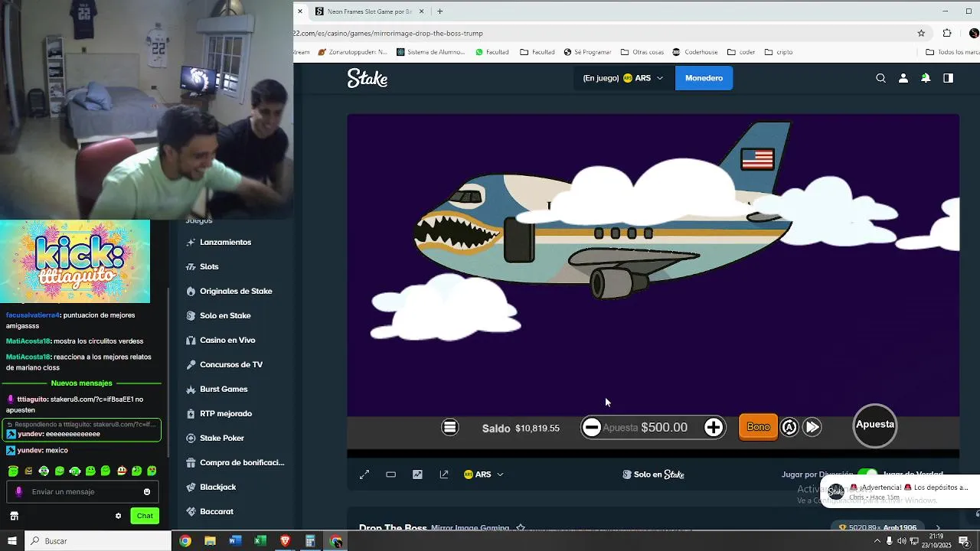This screenshot has width=980, height=551.
Task: Open a new browser tab
Action: coord(439,11)
